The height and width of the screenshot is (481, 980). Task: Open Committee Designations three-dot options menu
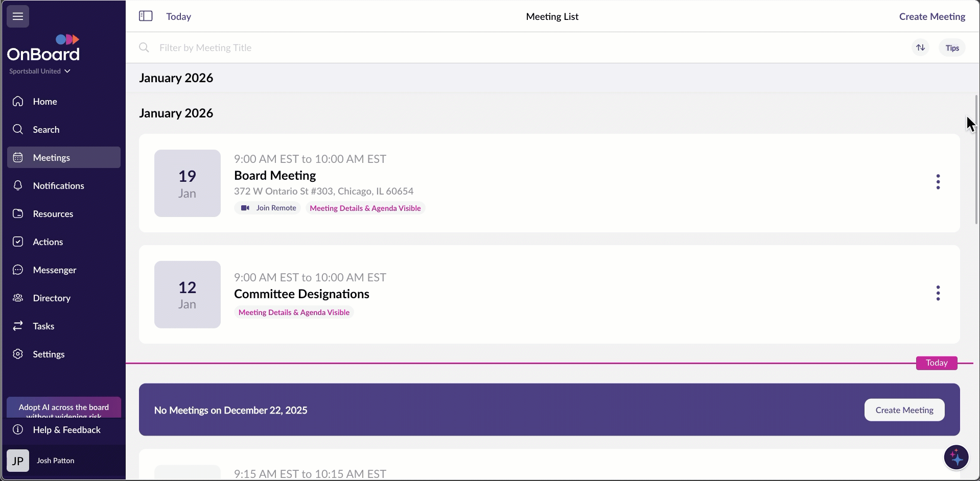(938, 293)
